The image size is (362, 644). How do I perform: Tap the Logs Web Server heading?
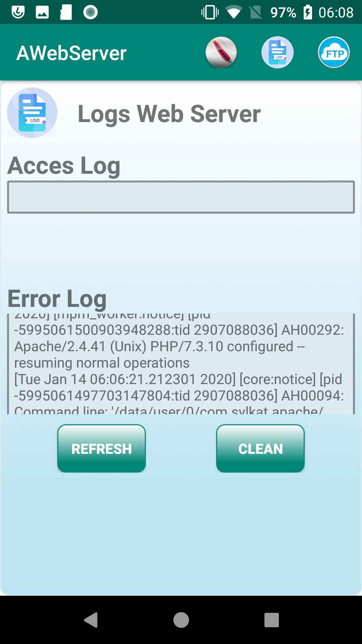coord(169,114)
